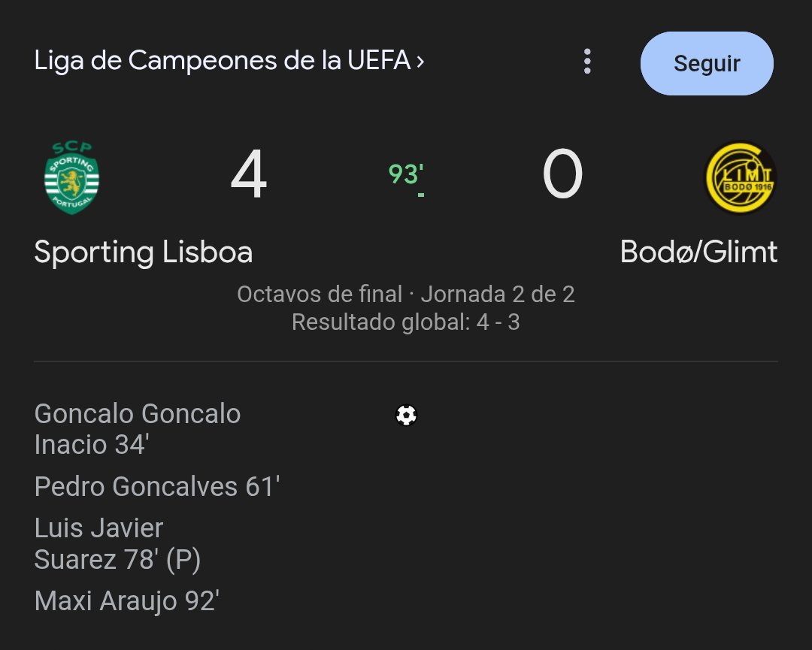Click the green live indicator dash below 93'

tap(421, 195)
